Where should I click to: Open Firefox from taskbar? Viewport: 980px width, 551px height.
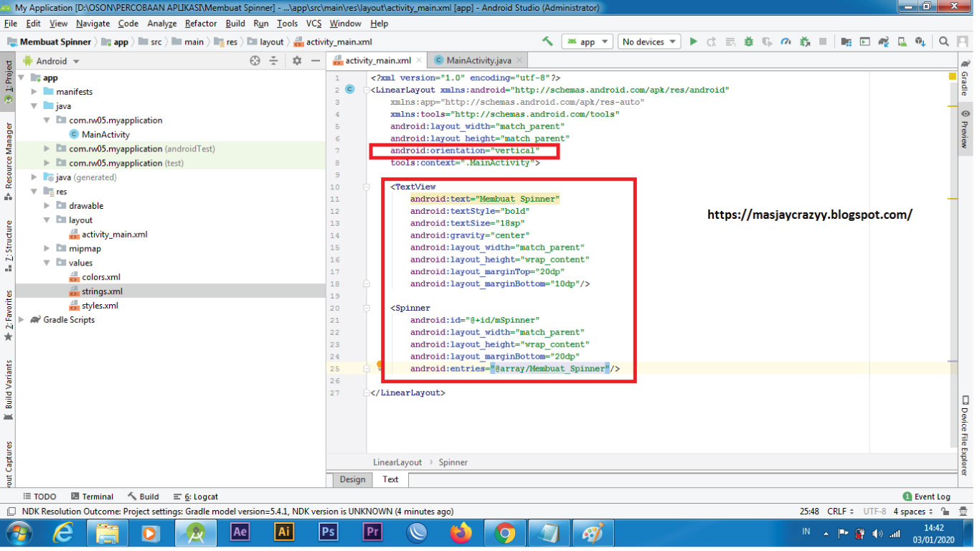[461, 533]
